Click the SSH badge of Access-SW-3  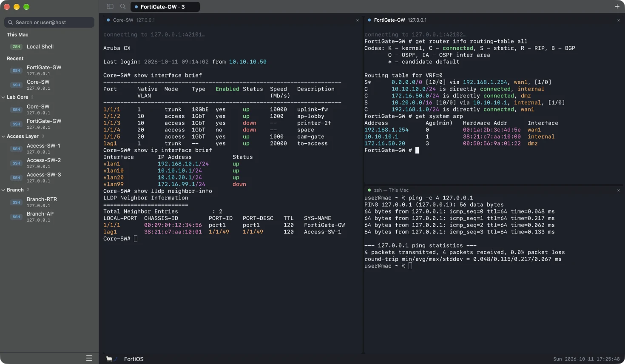click(16, 178)
